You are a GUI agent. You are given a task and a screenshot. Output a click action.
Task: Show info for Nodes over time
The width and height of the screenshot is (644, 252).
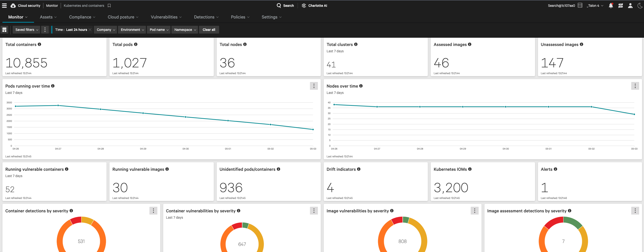361,86
